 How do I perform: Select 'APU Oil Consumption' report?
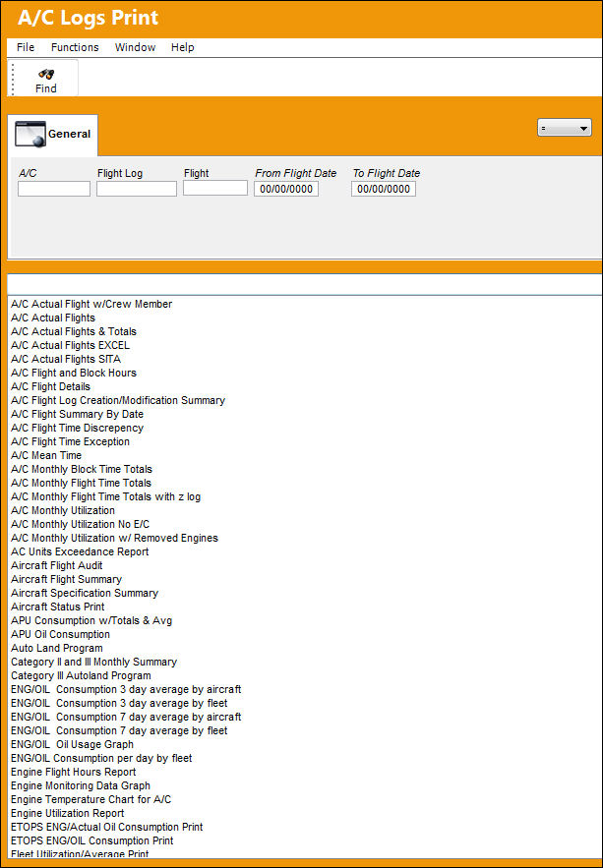(x=60, y=634)
